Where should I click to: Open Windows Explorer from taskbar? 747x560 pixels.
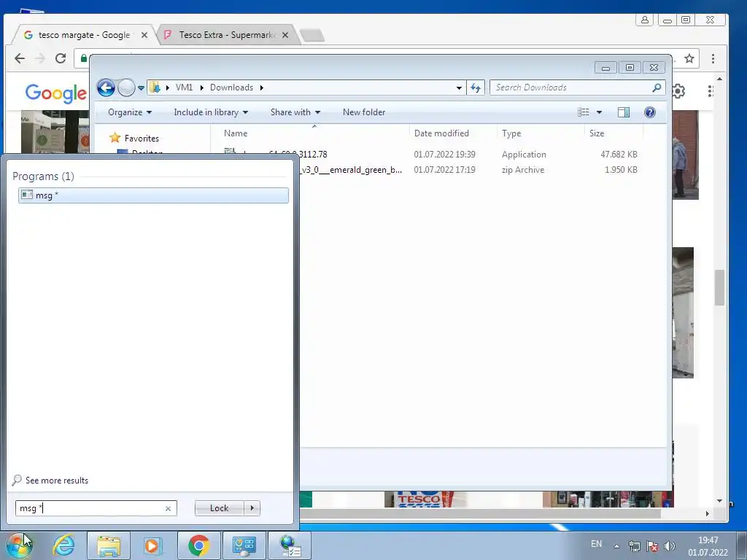[109, 545]
